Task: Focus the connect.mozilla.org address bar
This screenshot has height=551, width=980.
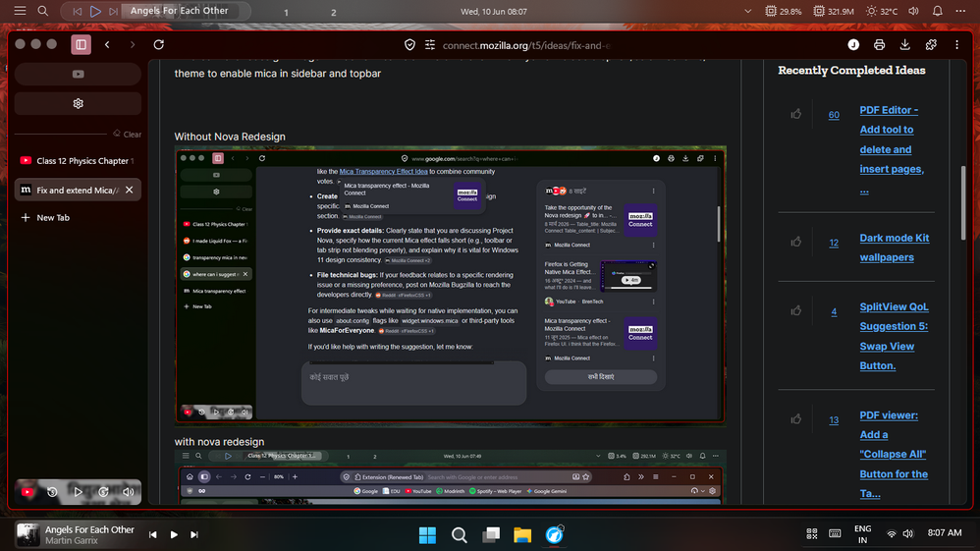Action: [526, 45]
